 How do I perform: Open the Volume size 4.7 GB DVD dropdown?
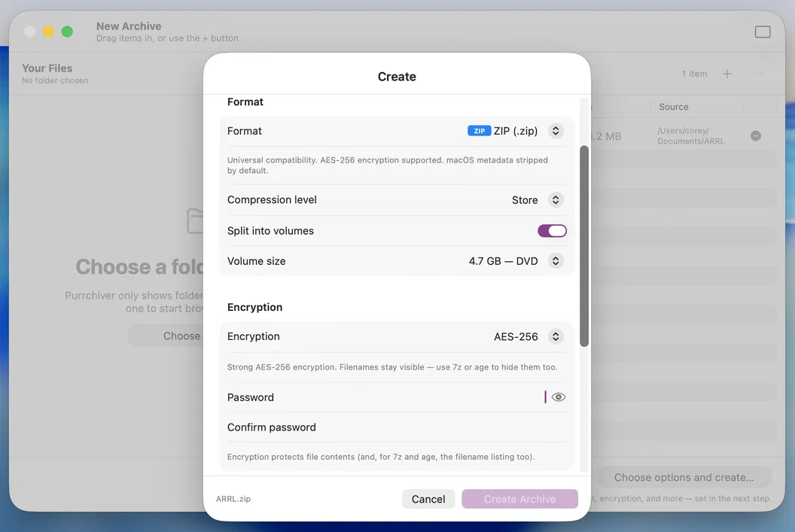pyautogui.click(x=556, y=261)
